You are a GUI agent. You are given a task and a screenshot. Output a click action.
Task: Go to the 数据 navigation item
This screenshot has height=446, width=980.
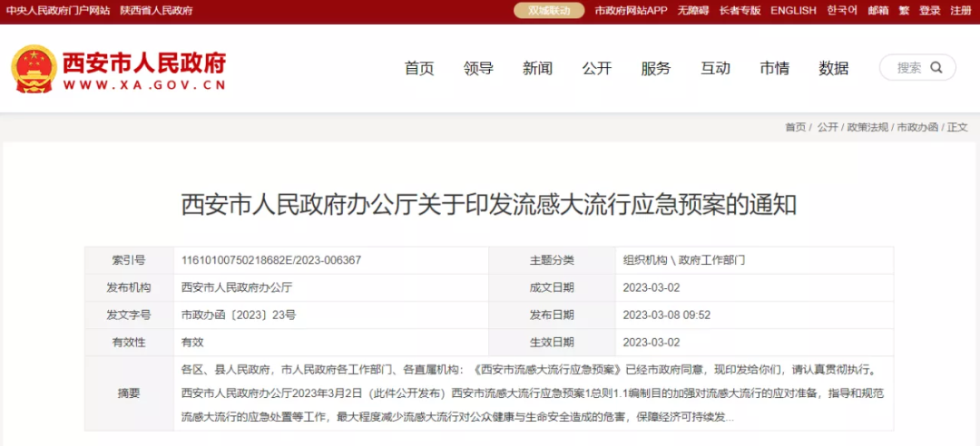click(834, 69)
